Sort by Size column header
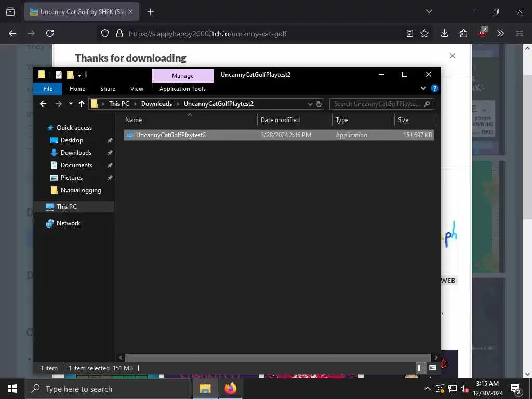 [415, 120]
